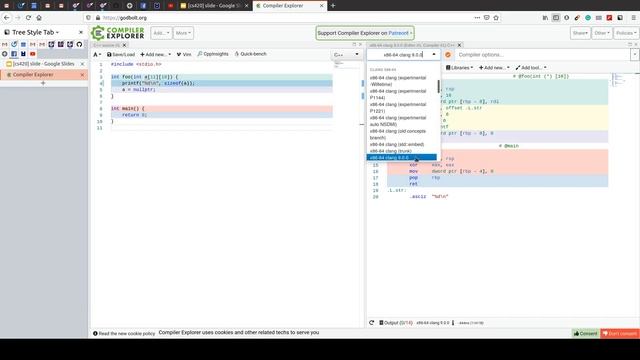
Task: Open the compiler pane's Add new menu
Action: (x=494, y=67)
